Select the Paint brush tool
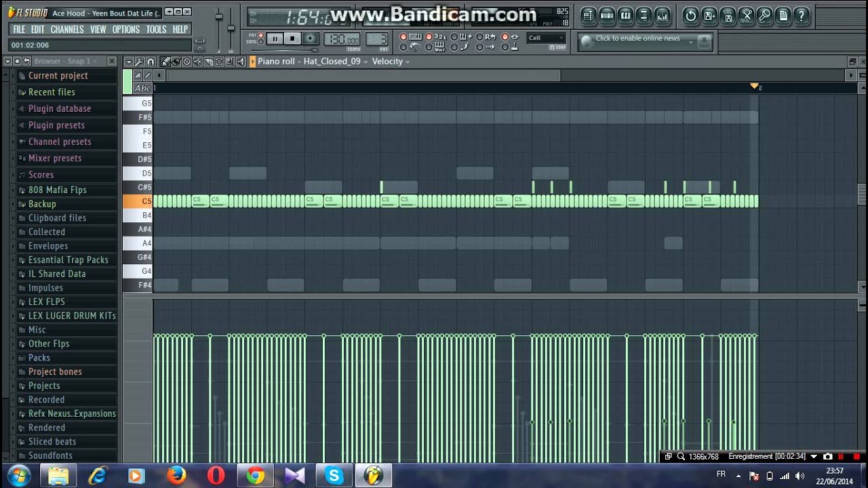 point(176,61)
